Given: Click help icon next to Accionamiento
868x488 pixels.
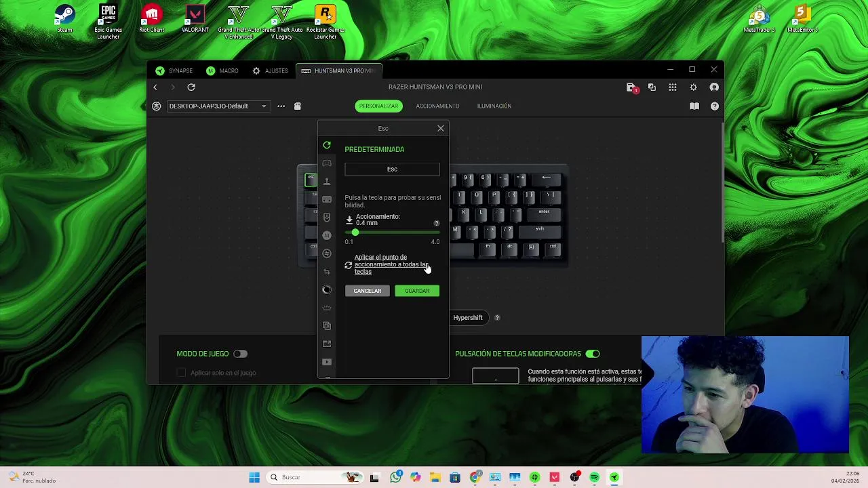Looking at the screenshot, I should (x=436, y=223).
